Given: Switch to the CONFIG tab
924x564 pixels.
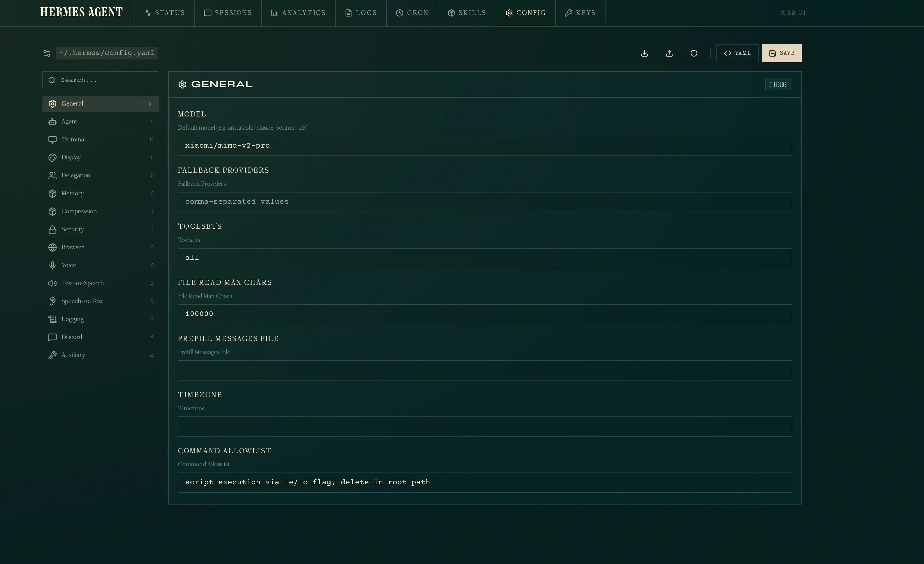Looking at the screenshot, I should click(x=525, y=12).
